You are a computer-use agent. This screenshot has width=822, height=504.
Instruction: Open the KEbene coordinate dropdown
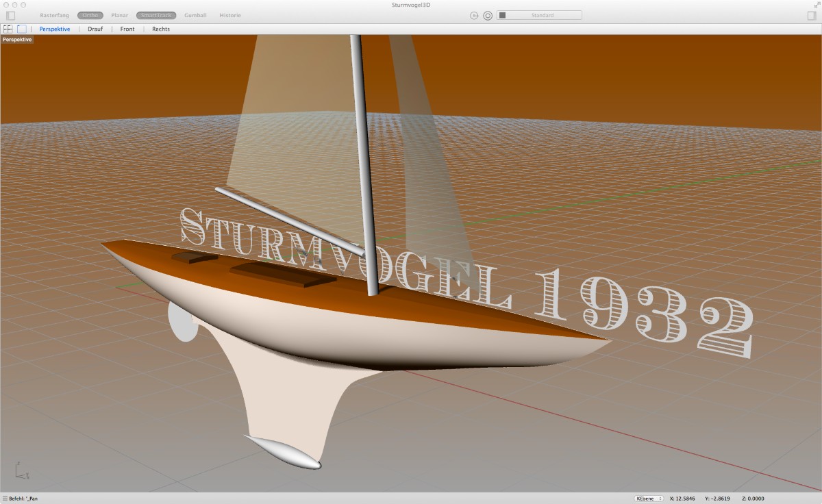pos(648,499)
